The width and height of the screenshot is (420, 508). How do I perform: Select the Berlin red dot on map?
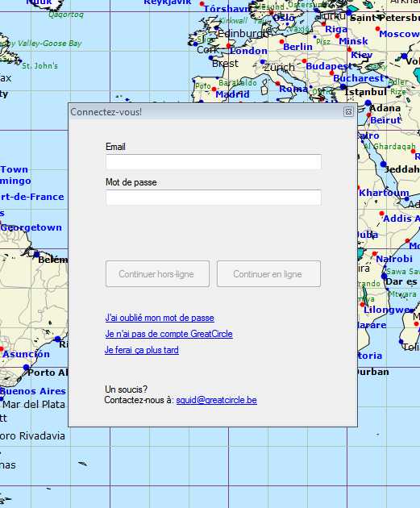point(281,41)
